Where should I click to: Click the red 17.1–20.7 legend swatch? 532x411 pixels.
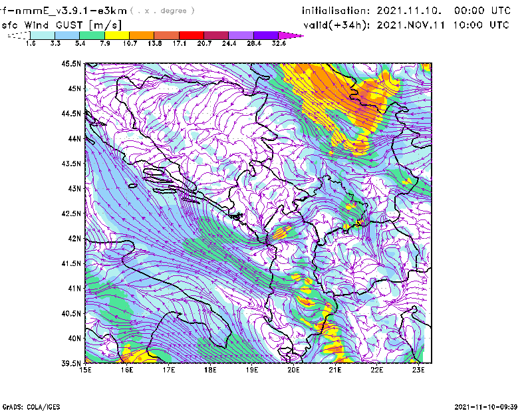click(192, 35)
